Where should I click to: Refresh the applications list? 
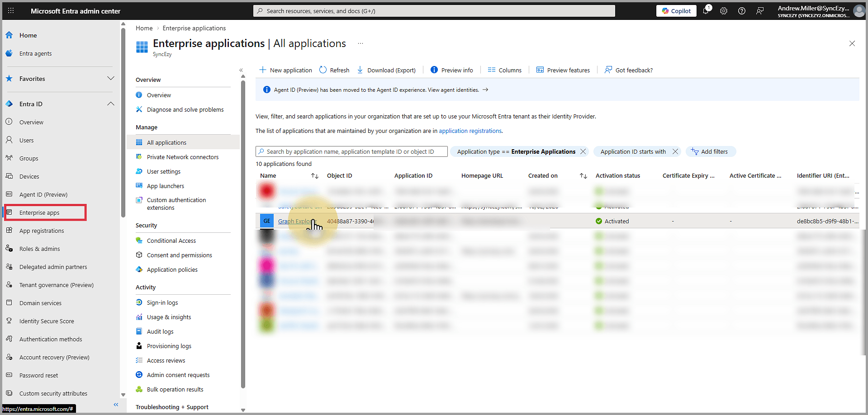[x=334, y=70]
